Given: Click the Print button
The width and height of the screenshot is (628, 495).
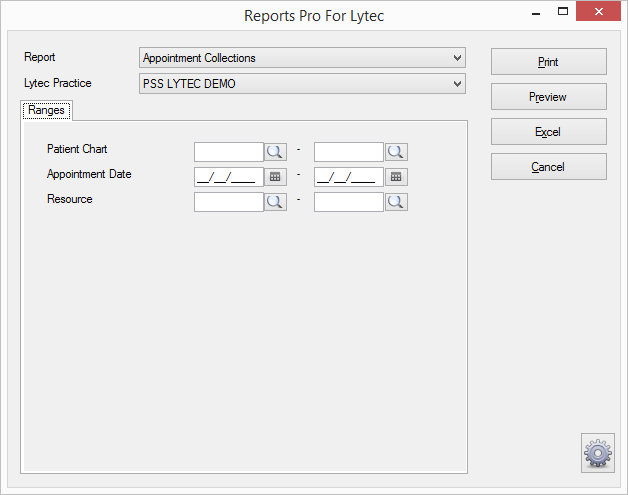Looking at the screenshot, I should tap(549, 62).
